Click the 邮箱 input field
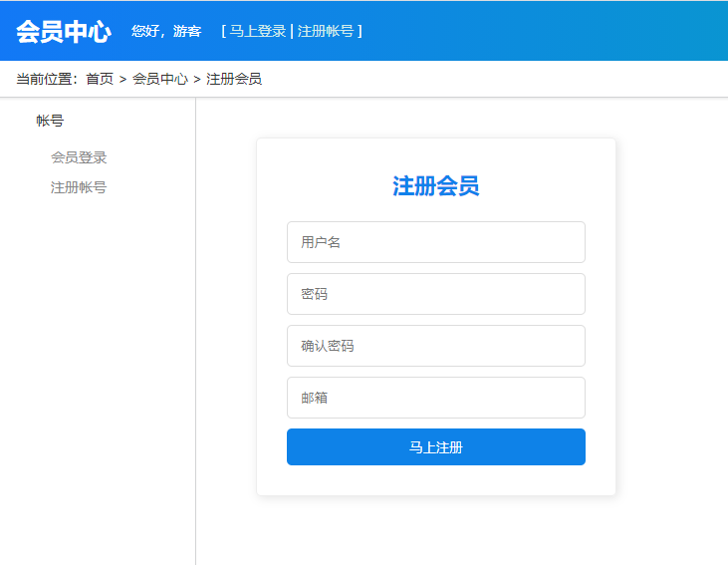 coord(435,398)
